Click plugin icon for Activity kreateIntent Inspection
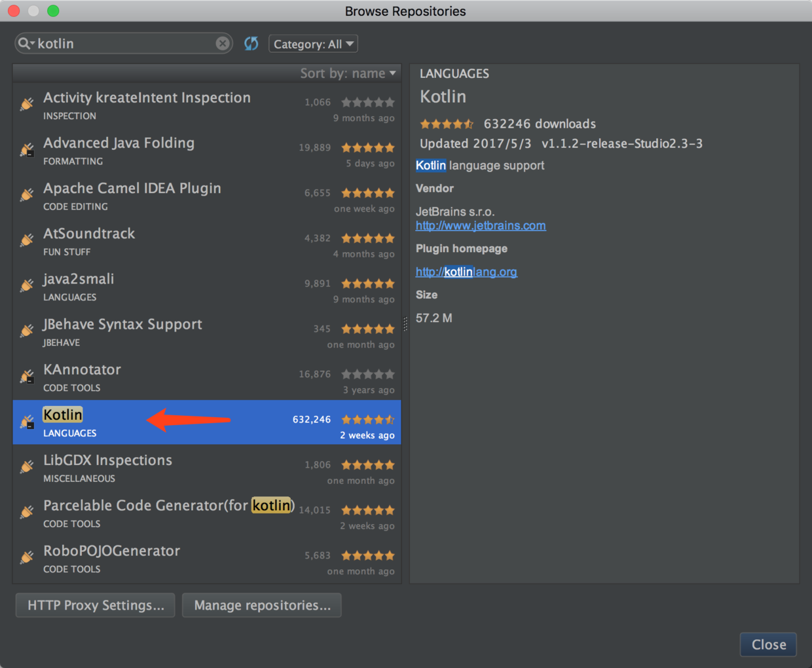 coord(27,104)
